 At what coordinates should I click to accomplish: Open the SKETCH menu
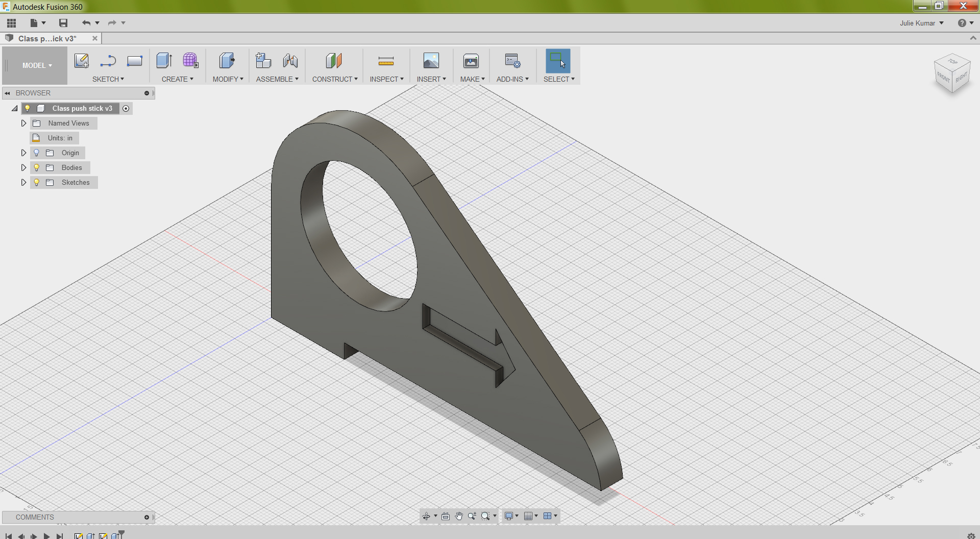click(x=108, y=79)
